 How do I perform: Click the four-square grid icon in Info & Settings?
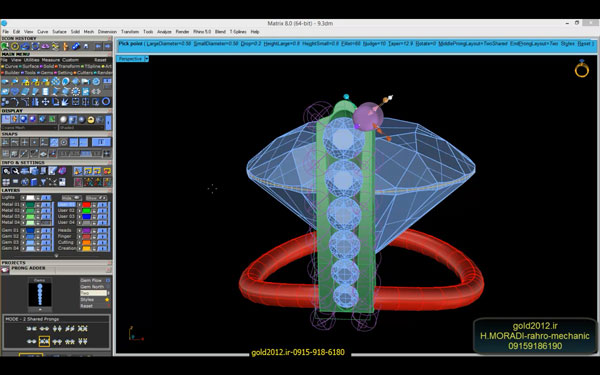point(6,182)
